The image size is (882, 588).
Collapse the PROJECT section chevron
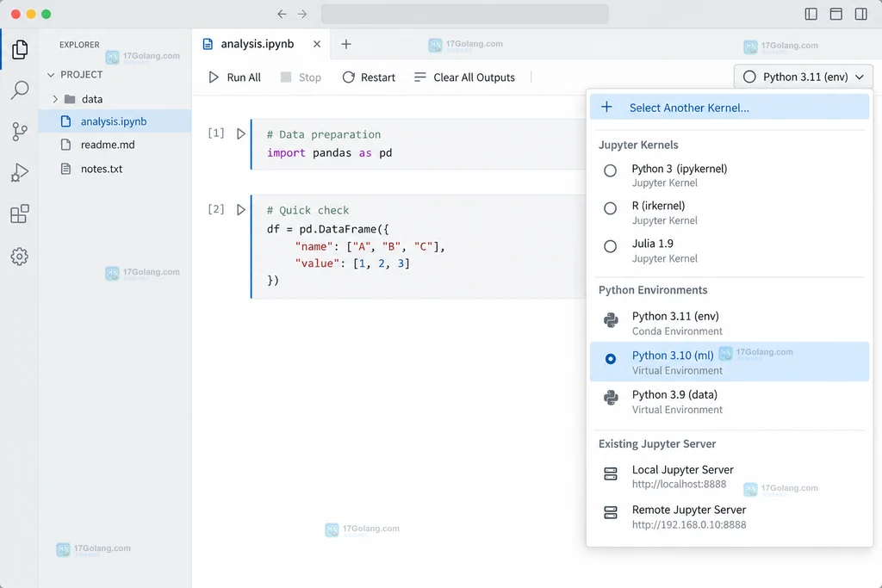pyautogui.click(x=51, y=75)
